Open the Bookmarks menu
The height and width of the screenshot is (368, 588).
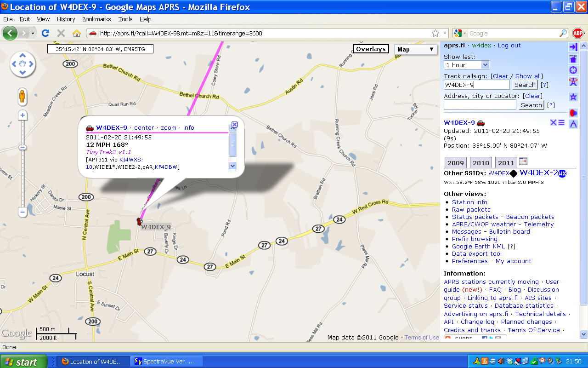click(x=96, y=19)
